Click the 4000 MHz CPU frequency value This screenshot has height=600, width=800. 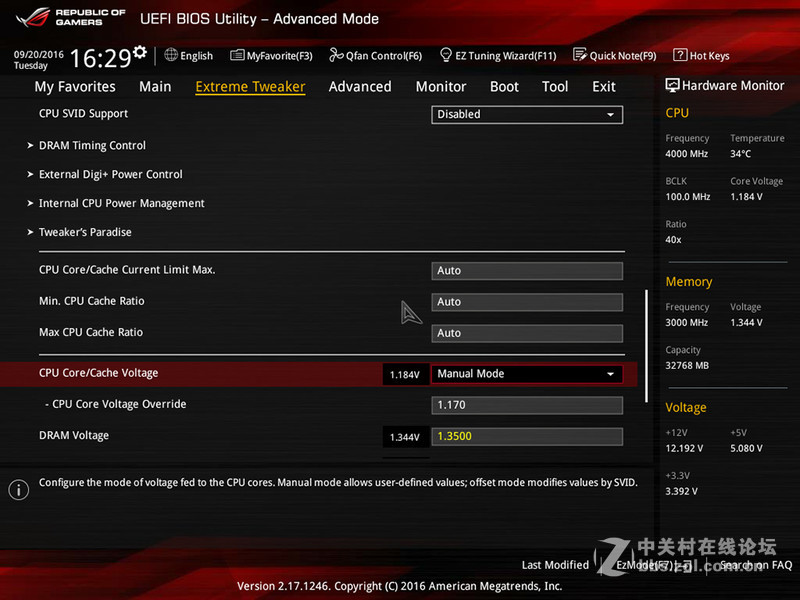coord(686,154)
